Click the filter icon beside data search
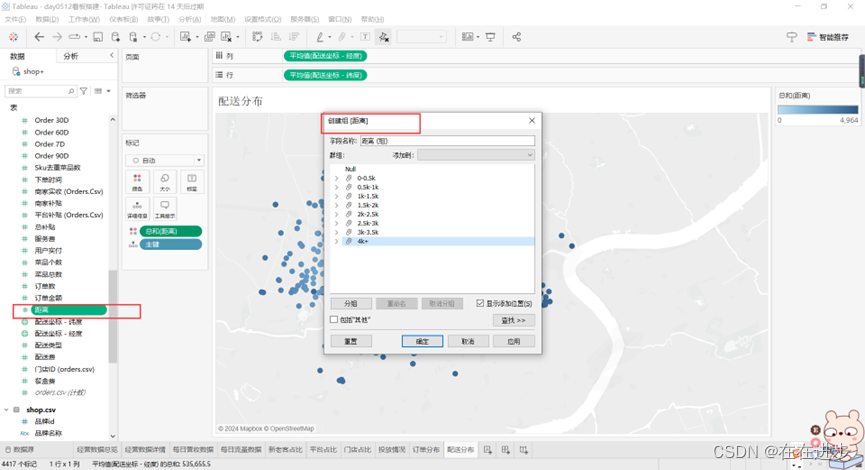 click(83, 91)
